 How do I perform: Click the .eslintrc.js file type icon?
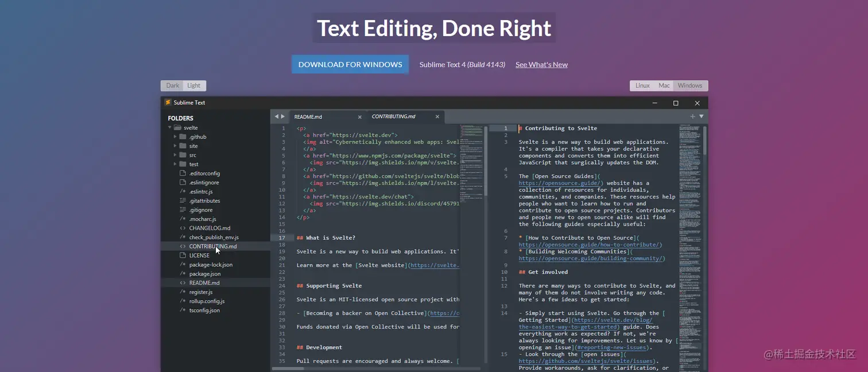[x=183, y=192]
